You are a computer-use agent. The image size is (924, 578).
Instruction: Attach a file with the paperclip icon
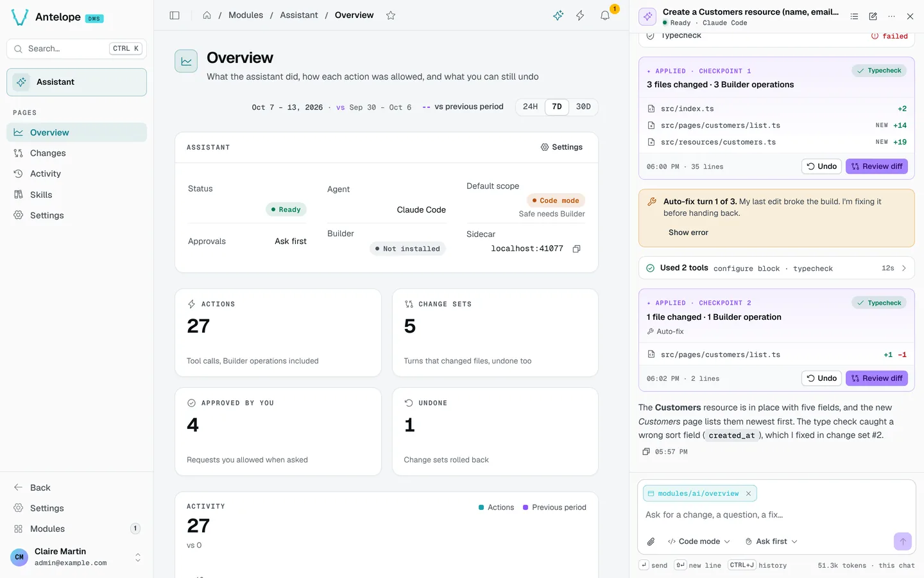click(651, 541)
